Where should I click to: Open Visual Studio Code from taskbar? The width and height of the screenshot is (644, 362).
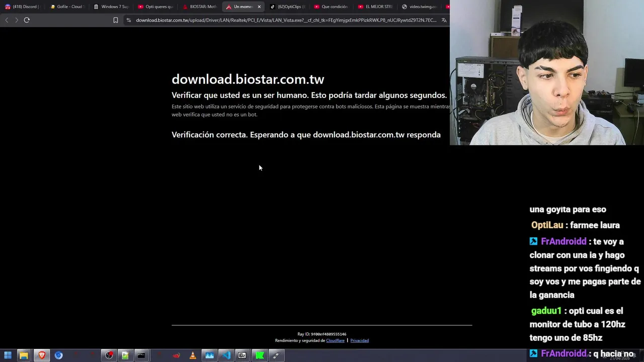point(226,355)
